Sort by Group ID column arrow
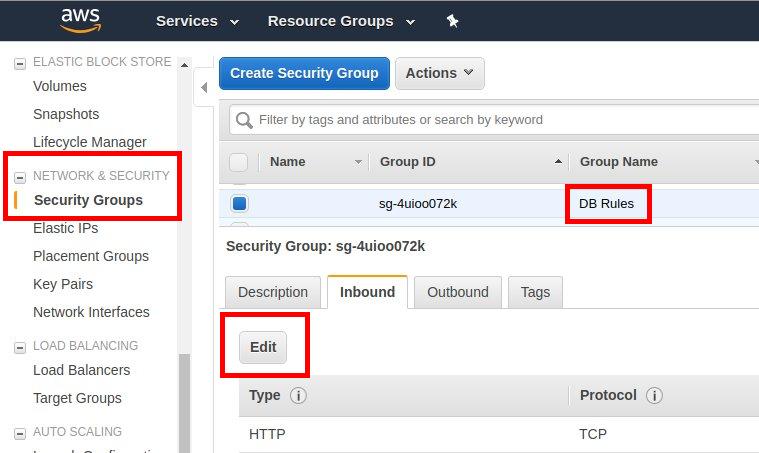This screenshot has height=453, width=759. click(x=558, y=162)
